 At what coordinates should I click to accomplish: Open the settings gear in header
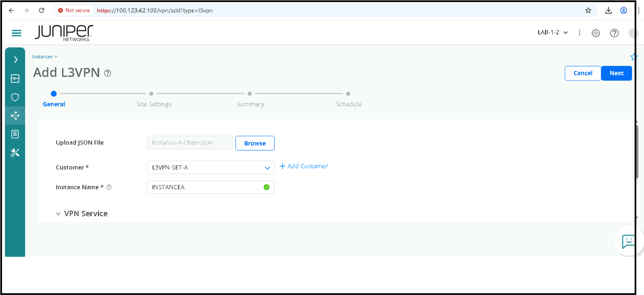(x=596, y=33)
